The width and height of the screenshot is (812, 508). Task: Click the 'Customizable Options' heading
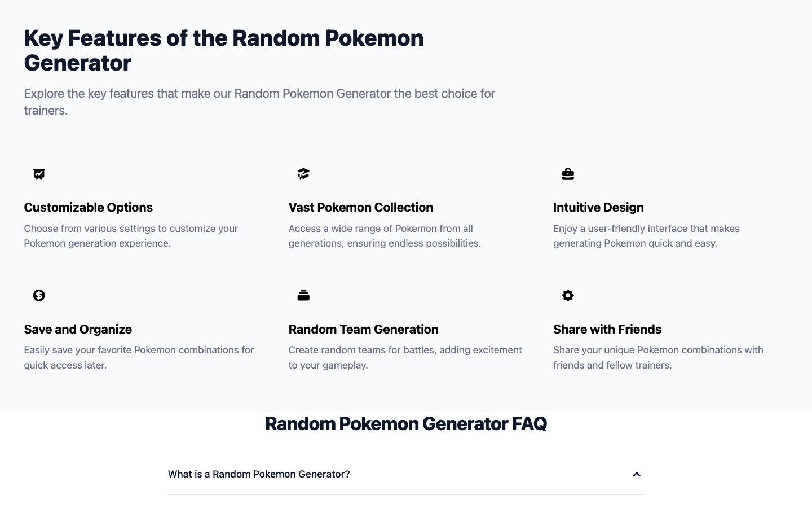tap(88, 207)
